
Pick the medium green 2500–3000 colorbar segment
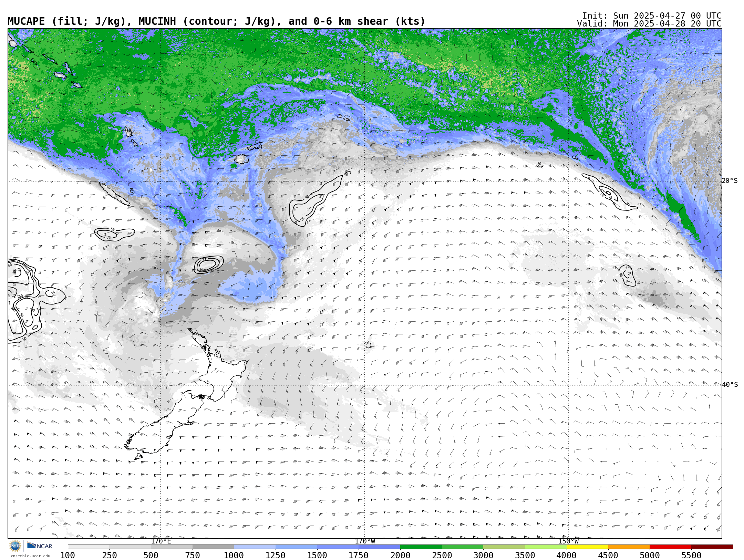[463, 547]
